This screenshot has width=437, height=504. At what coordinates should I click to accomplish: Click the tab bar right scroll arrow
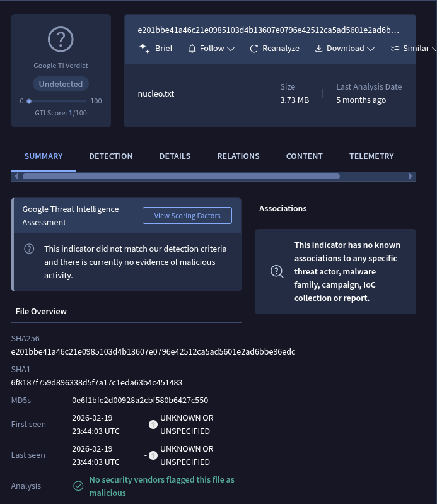click(x=411, y=176)
